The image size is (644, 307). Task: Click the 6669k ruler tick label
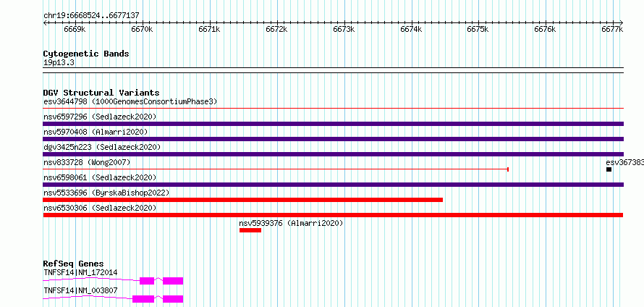(75, 30)
